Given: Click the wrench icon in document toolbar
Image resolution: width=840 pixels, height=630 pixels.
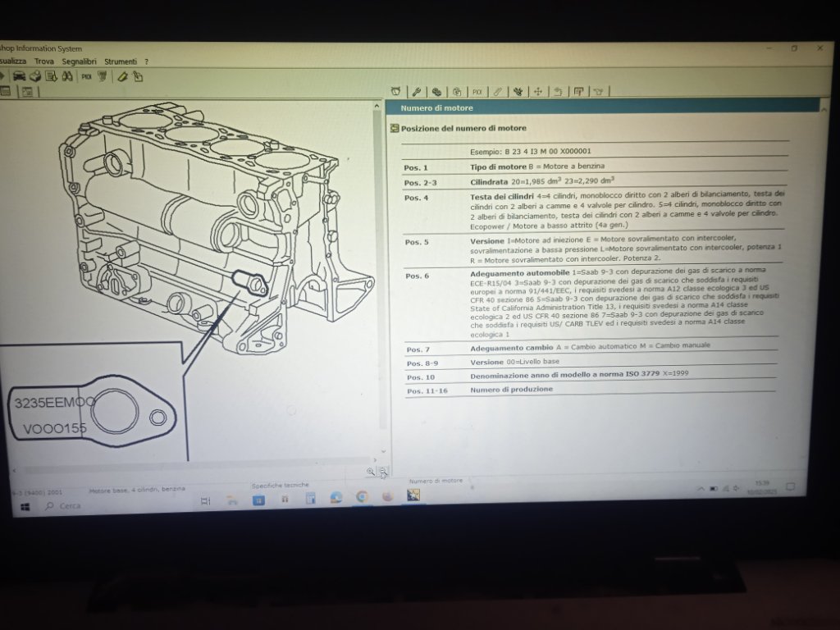Looking at the screenshot, I should point(416,92).
